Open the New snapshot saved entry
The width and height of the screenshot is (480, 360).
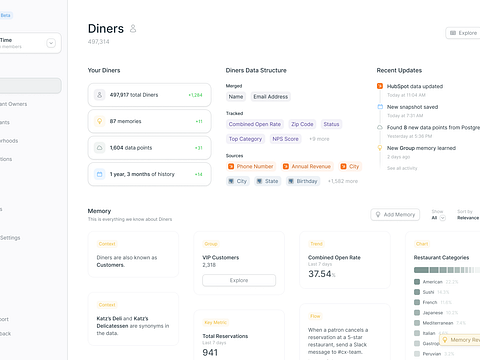[412, 107]
